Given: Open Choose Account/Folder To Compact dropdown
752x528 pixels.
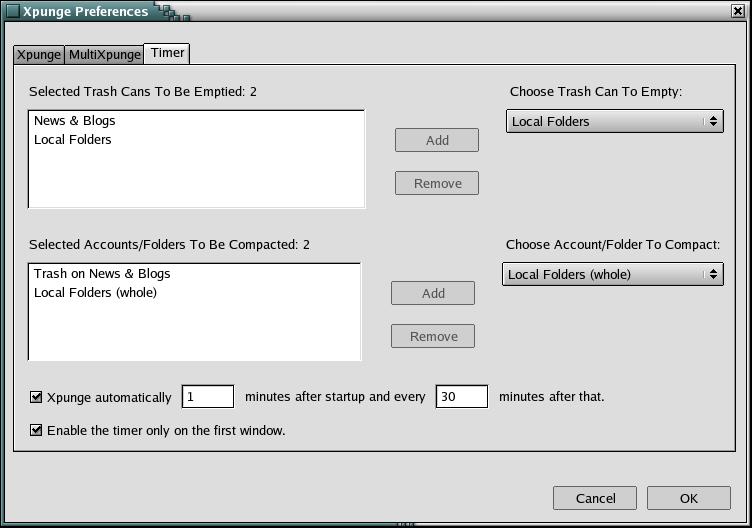Looking at the screenshot, I should 612,274.
